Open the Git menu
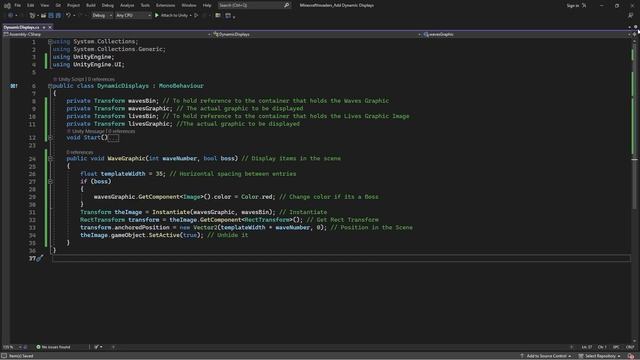Image resolution: width=640 pixels, height=360 pixels. click(x=58, y=5)
